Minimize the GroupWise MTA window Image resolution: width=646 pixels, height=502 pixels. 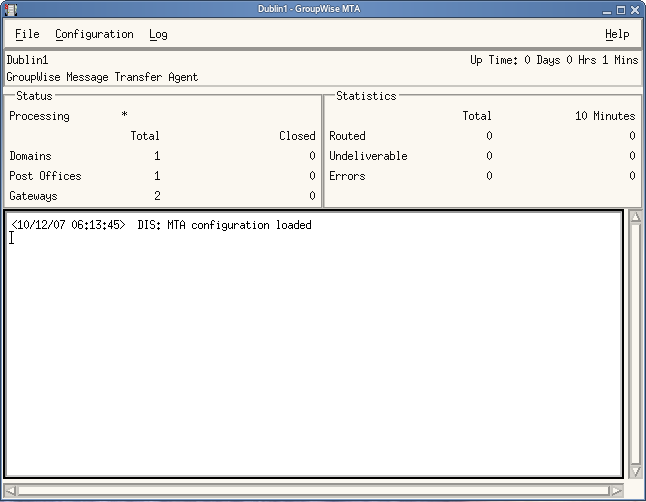(606, 10)
